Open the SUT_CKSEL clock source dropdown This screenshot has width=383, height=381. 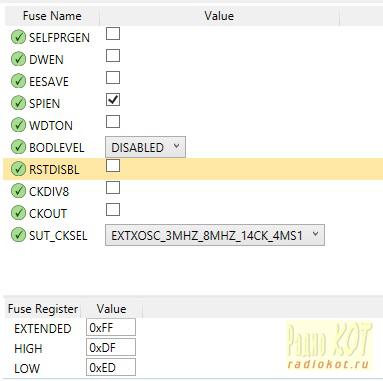(215, 235)
